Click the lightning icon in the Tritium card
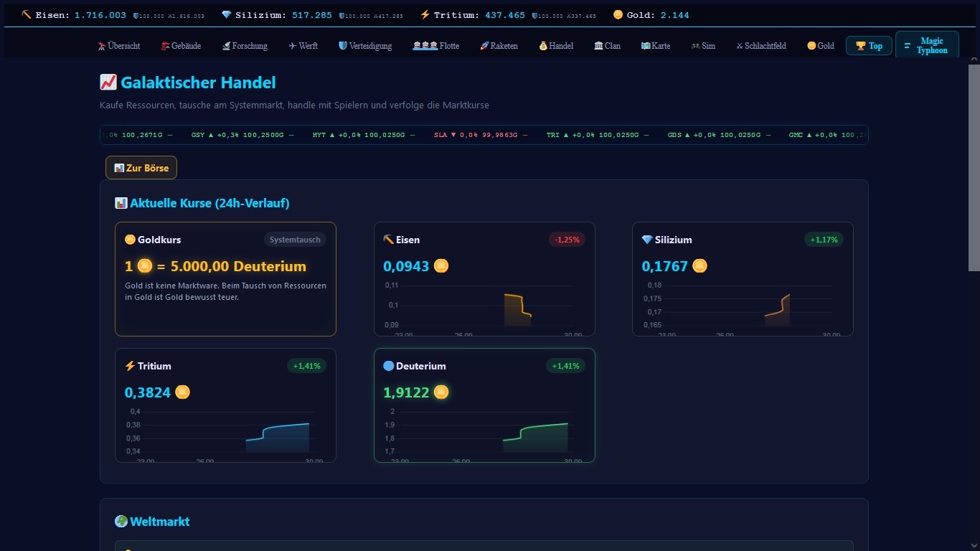Screen dimensions: 980x551 [x=130, y=366]
